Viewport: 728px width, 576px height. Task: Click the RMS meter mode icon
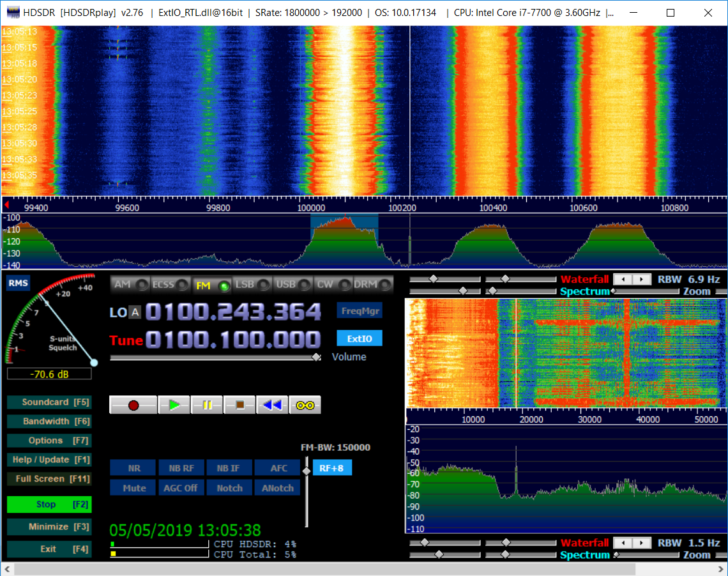(18, 284)
